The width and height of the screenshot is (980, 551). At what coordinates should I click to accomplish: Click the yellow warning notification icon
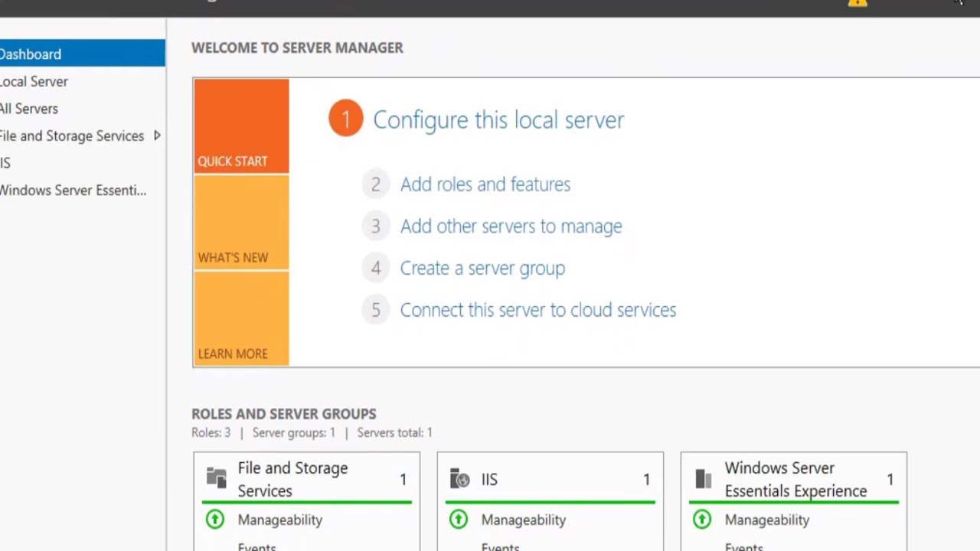coord(857,2)
